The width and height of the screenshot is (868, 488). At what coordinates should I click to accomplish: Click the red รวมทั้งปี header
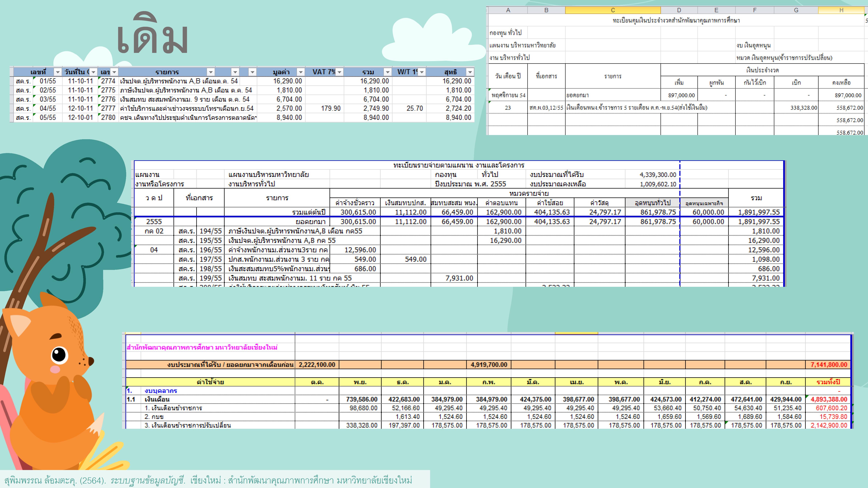(828, 382)
